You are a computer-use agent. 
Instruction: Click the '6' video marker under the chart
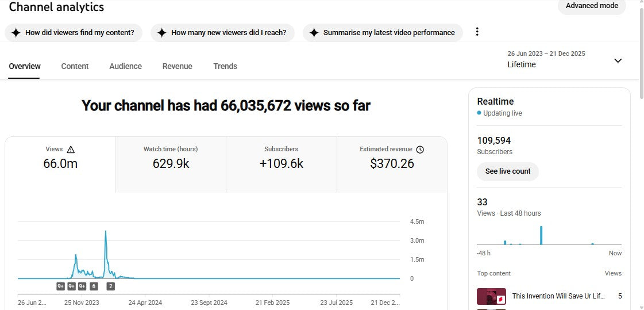(x=94, y=286)
